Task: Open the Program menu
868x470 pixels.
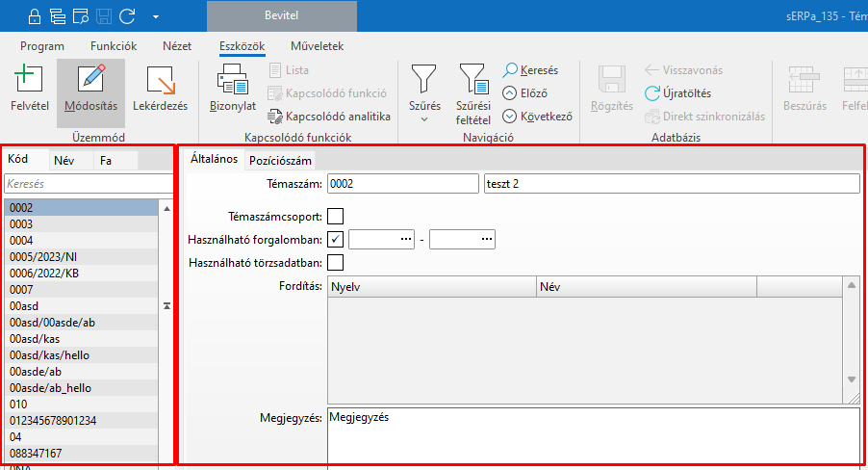Action: 42,46
